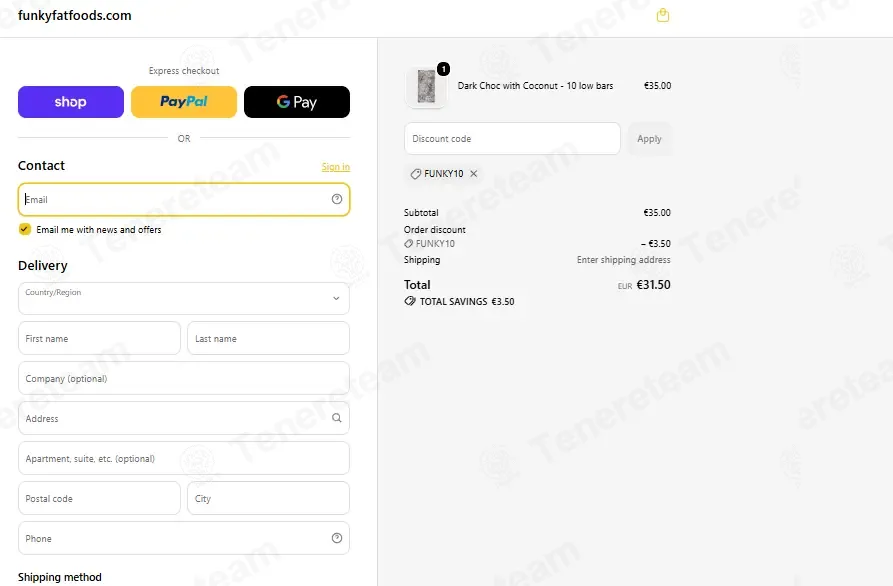
Task: Choose PayPal express checkout
Action: coord(183,102)
